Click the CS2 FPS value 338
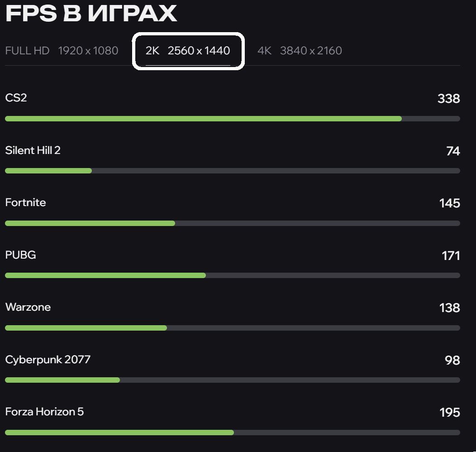The image size is (476, 452). tap(448, 99)
